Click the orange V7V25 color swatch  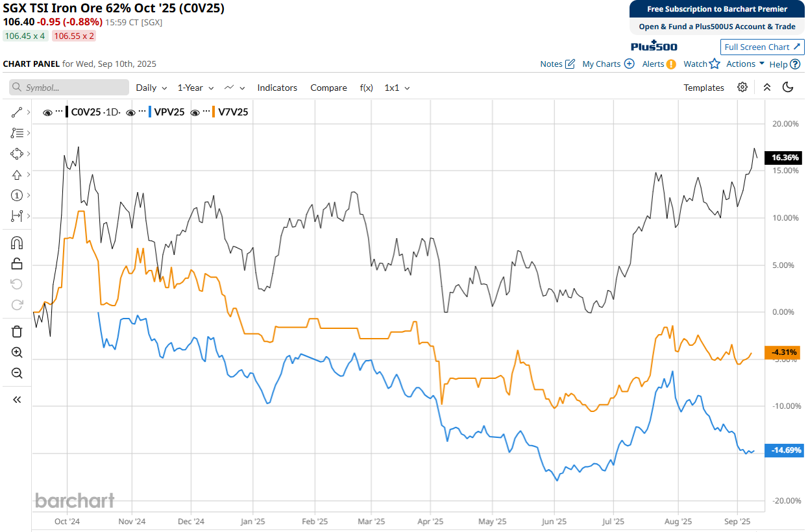pyautogui.click(x=214, y=112)
